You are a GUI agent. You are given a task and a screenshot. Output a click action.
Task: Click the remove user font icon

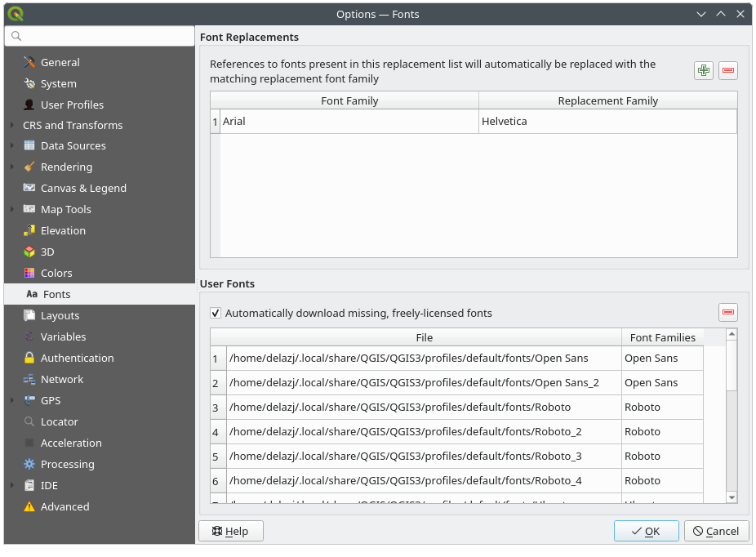point(727,313)
